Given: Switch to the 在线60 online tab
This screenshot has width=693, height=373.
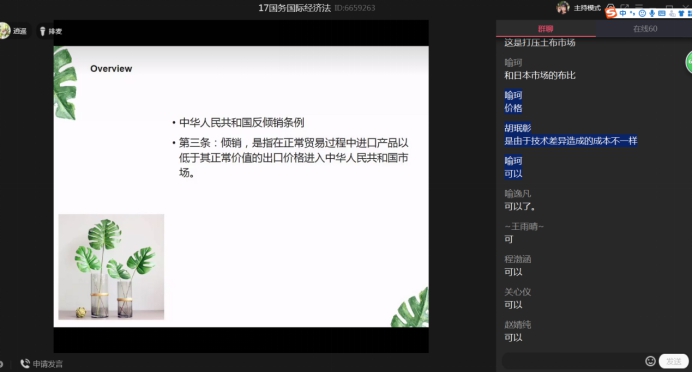Looking at the screenshot, I should [x=644, y=29].
